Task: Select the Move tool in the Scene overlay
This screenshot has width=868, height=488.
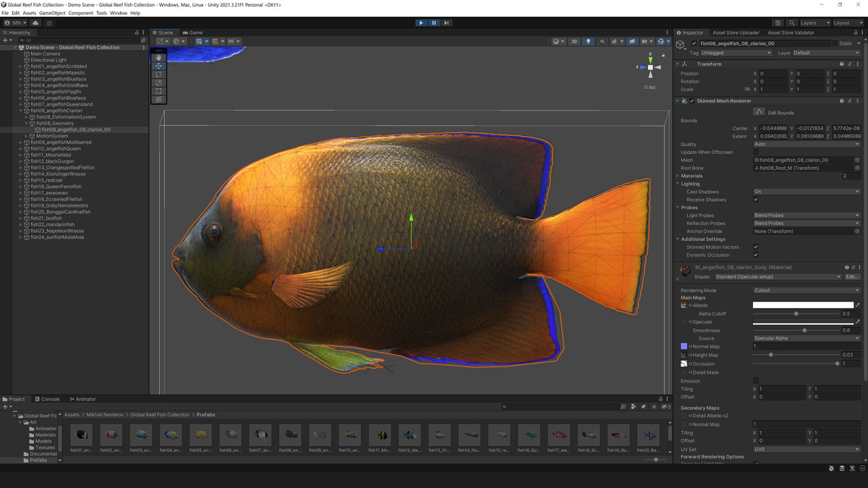Action: coord(158,66)
